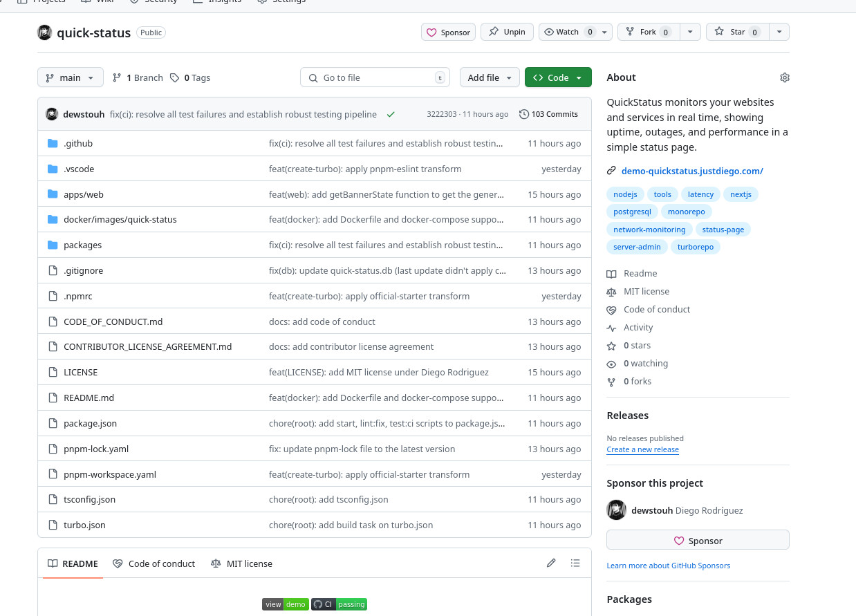Screen dimensions: 856x616
Task: Switch to the MIT license tab
Action: click(241, 563)
